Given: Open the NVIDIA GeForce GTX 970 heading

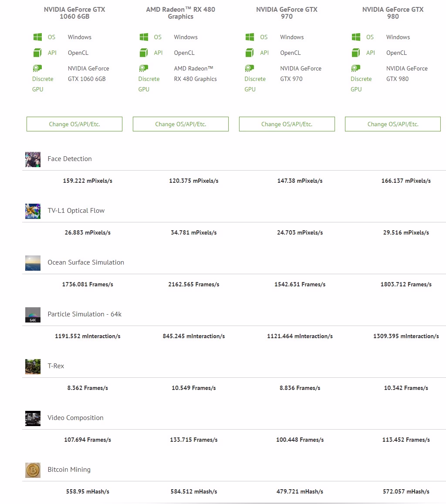Looking at the screenshot, I should [287, 13].
